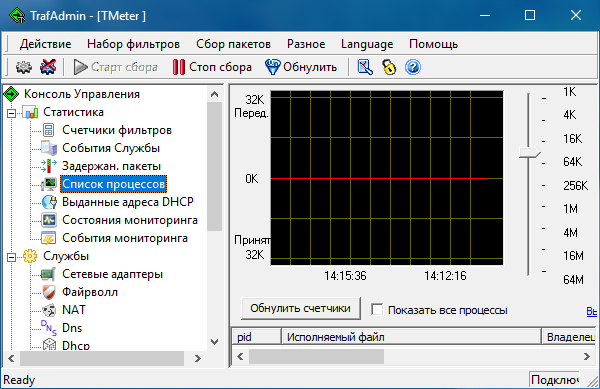The width and height of the screenshot is (600, 389).
Task: Open the Помощь menu
Action: [433, 44]
